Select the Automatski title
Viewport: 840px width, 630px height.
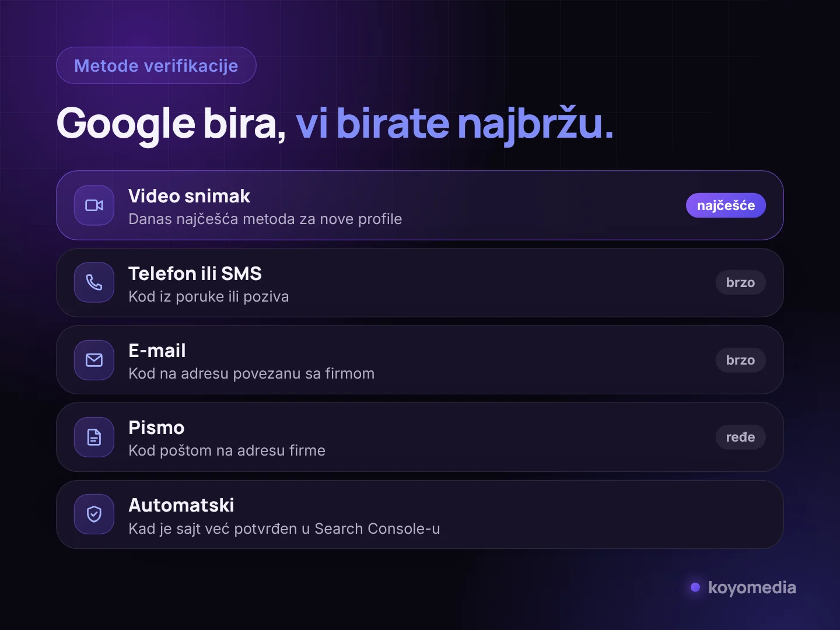pos(181,505)
